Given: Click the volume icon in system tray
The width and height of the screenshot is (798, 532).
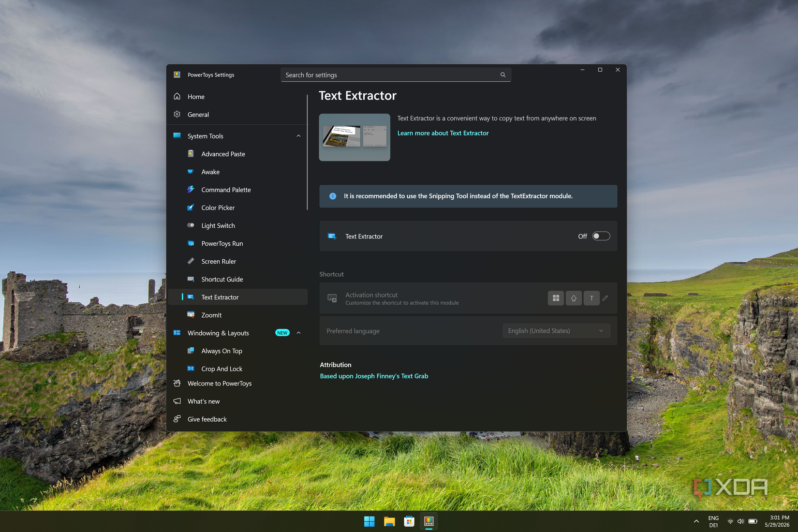Looking at the screenshot, I should pos(740,521).
